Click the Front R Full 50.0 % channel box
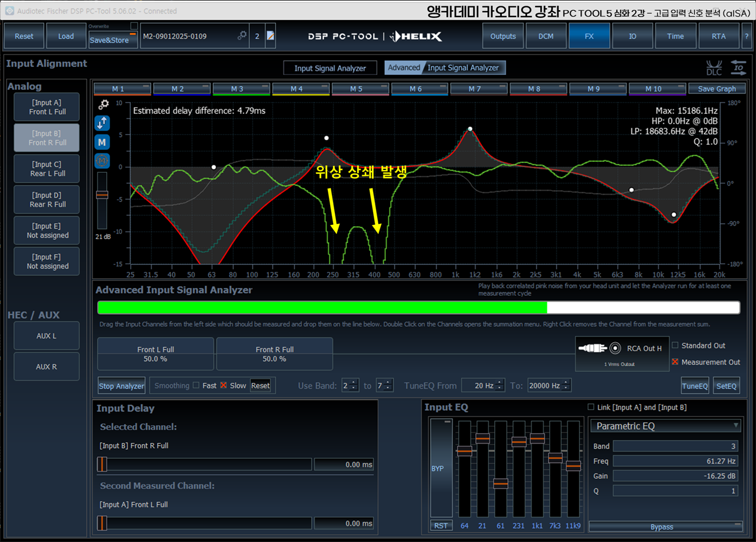Viewport: 756px width, 542px height. click(x=275, y=354)
